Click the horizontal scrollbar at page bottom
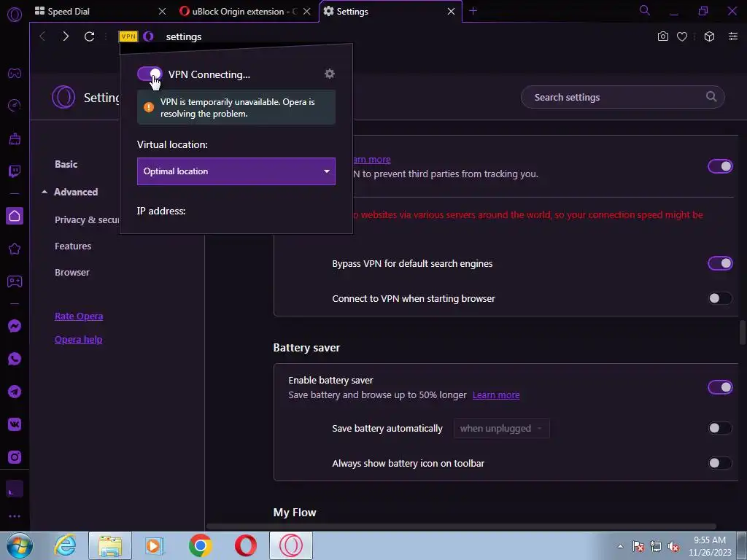Viewport: 747px width, 560px height. pos(461,526)
